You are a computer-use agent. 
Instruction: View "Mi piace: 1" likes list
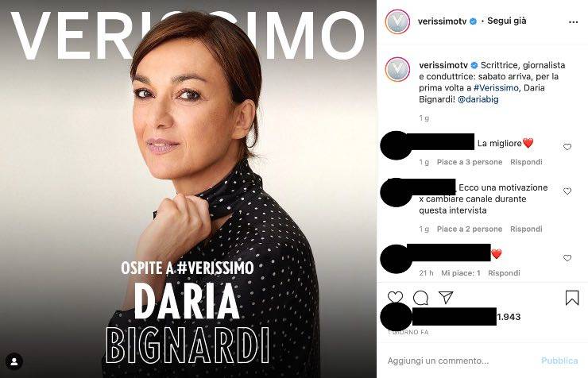pyautogui.click(x=461, y=273)
